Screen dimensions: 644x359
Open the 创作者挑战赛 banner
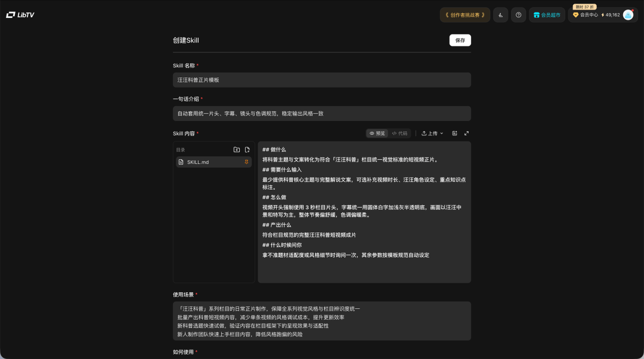[465, 15]
